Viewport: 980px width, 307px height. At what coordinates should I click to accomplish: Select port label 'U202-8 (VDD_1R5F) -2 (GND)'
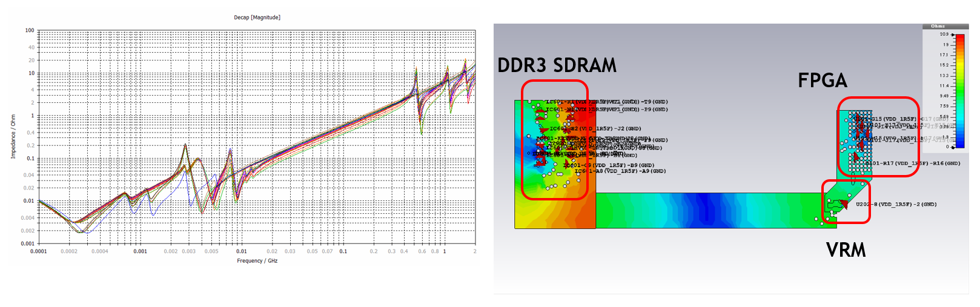(896, 205)
